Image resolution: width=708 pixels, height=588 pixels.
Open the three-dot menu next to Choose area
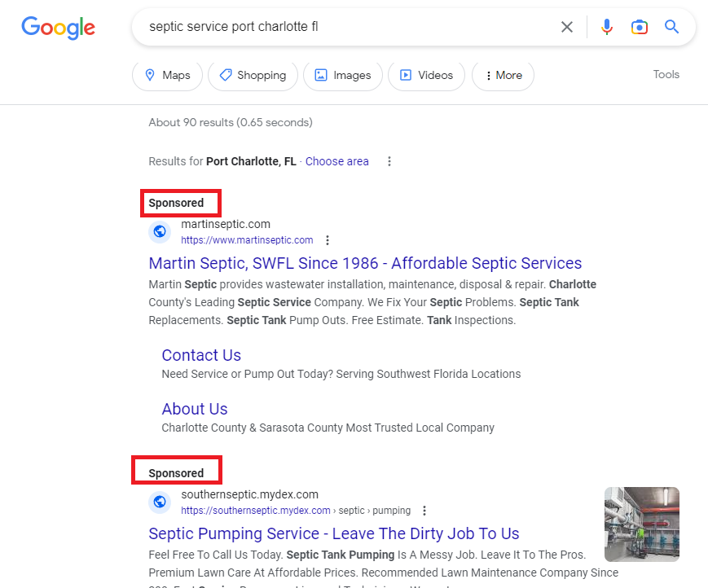click(389, 160)
